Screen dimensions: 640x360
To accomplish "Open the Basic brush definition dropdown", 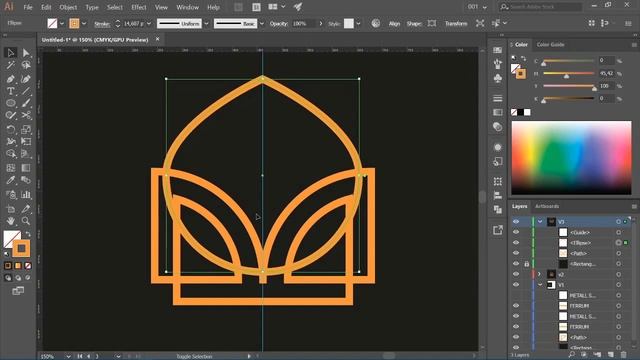I will (x=262, y=24).
